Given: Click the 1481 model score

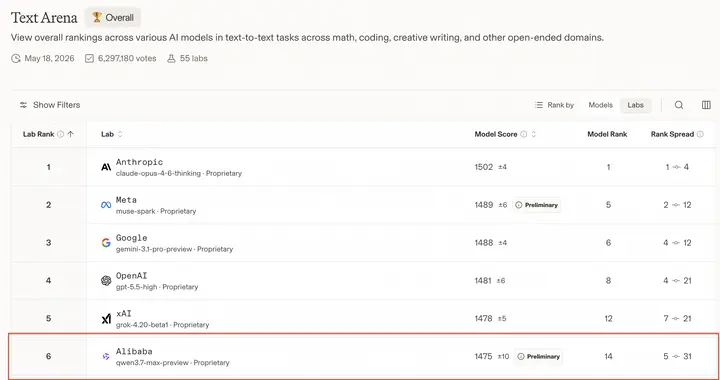Looking at the screenshot, I should [x=483, y=280].
